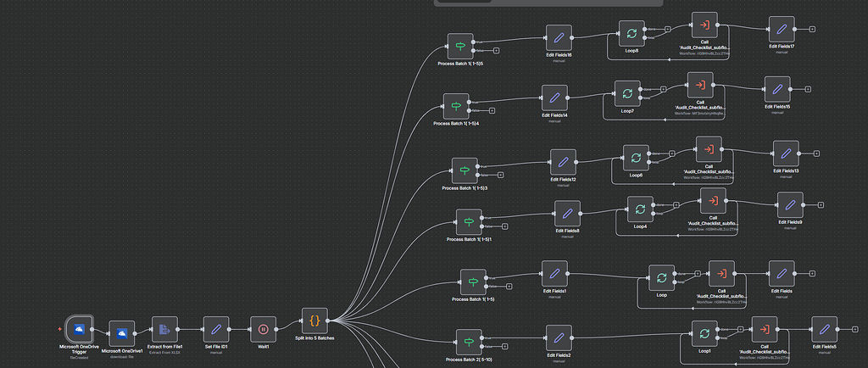
Task: Add node after Edit Fields17 plus button
Action: pyautogui.click(x=812, y=30)
